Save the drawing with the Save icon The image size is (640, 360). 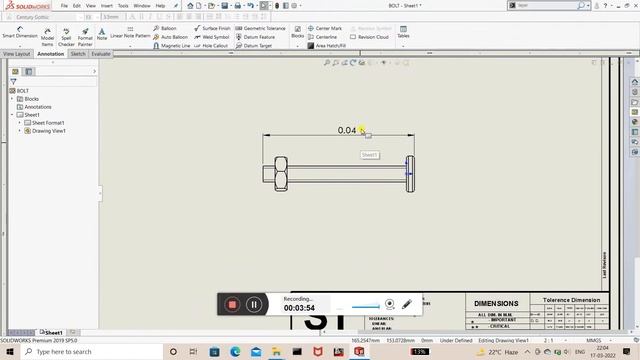coord(224,6)
